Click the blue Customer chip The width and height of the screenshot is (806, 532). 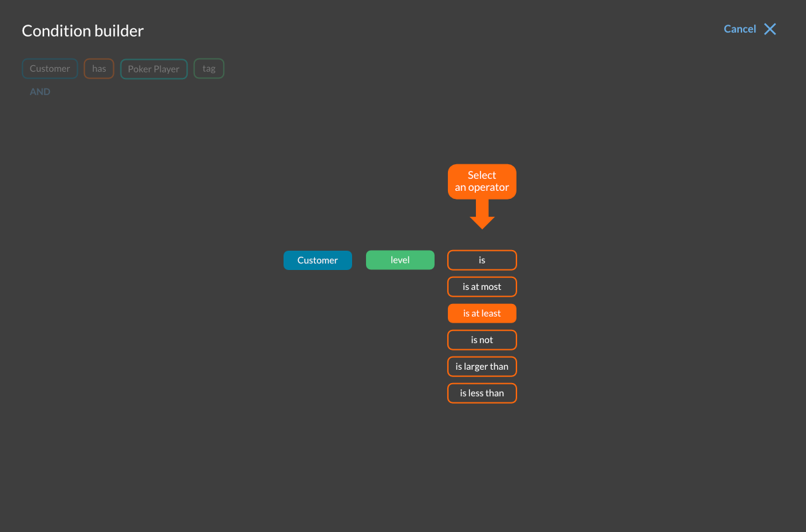tap(317, 260)
